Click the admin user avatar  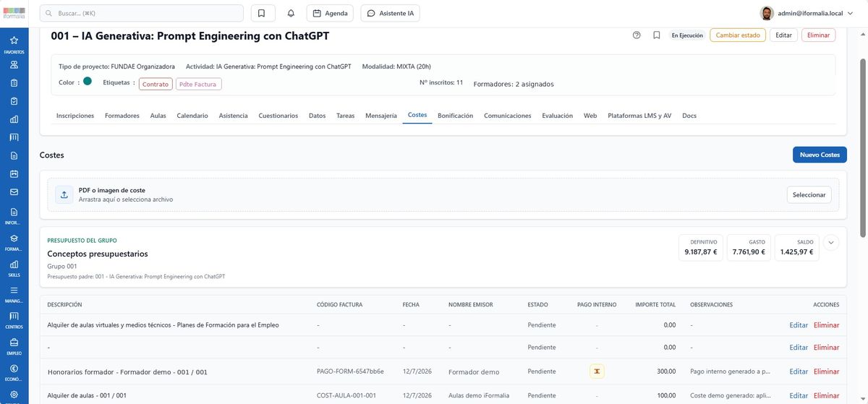point(767,13)
